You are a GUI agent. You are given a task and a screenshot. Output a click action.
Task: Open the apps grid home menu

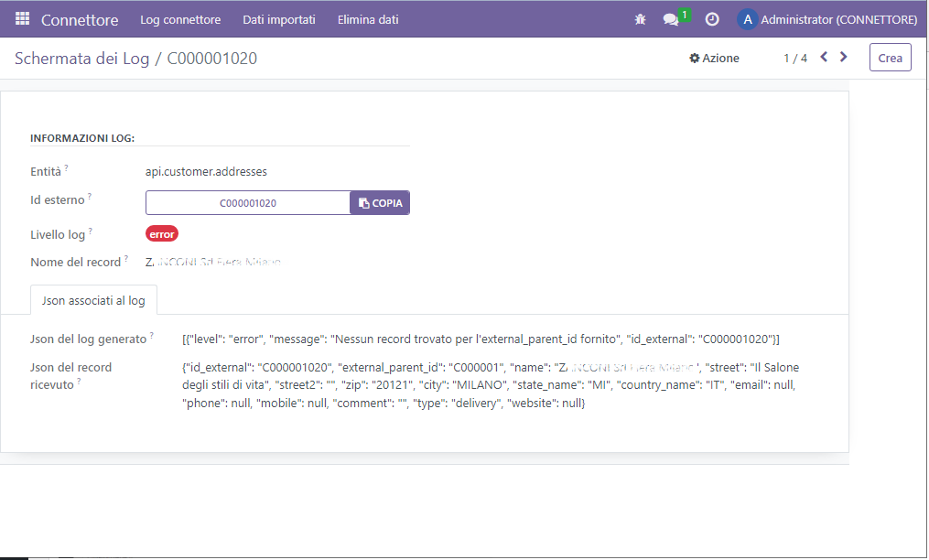pos(22,19)
